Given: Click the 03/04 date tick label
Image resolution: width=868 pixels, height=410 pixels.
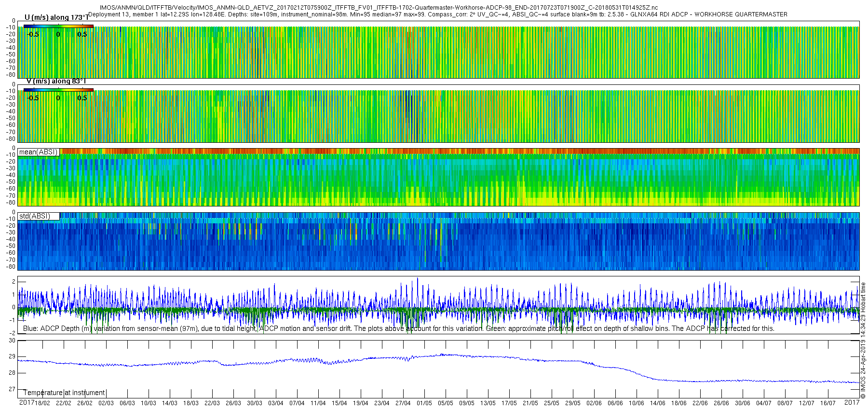Looking at the screenshot, I should 276,403.
